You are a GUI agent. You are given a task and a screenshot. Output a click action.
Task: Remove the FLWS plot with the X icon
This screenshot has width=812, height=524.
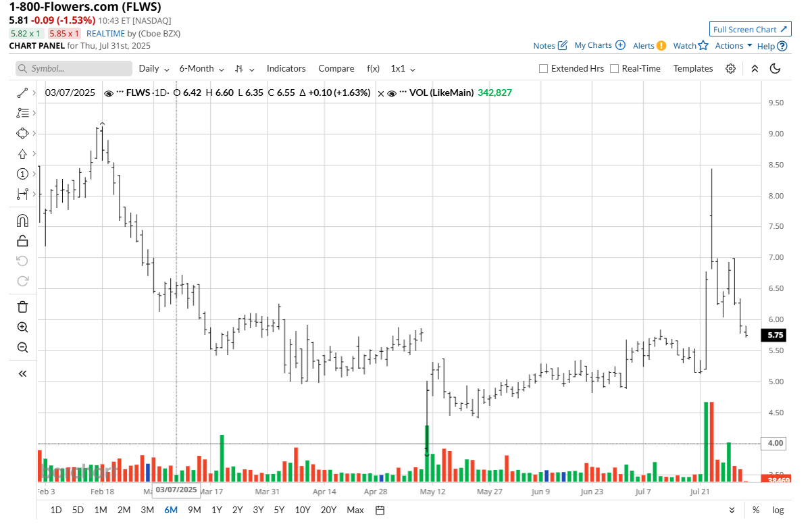tap(380, 93)
